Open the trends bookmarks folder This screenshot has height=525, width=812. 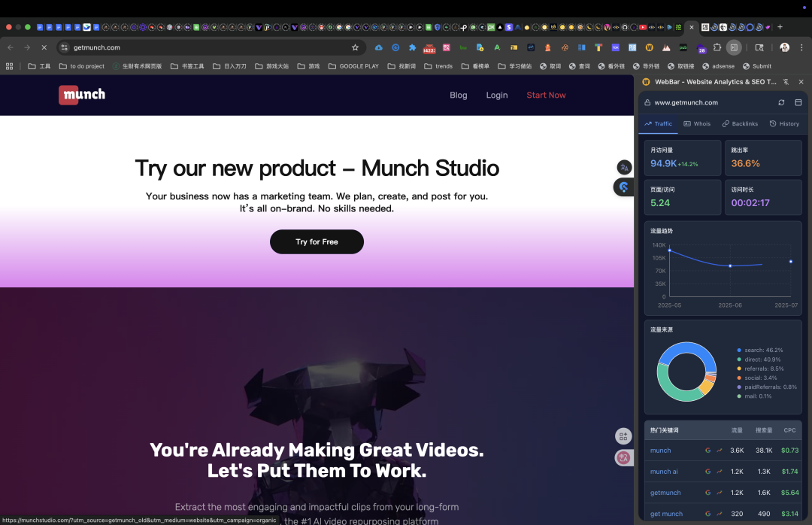[438, 66]
